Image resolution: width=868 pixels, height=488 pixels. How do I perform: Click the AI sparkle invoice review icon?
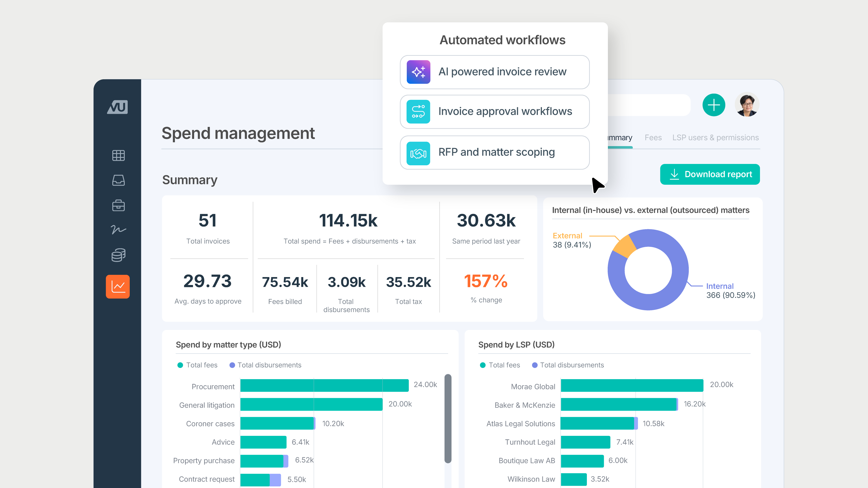pos(418,72)
